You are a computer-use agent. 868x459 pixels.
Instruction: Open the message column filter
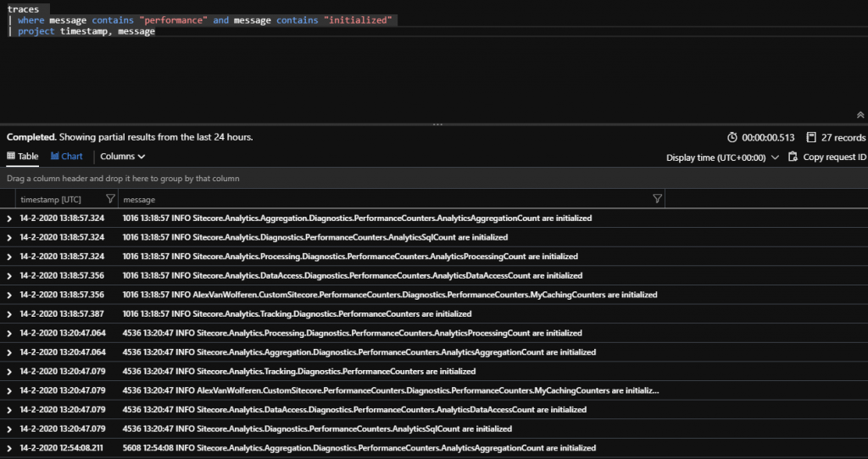[x=657, y=199]
